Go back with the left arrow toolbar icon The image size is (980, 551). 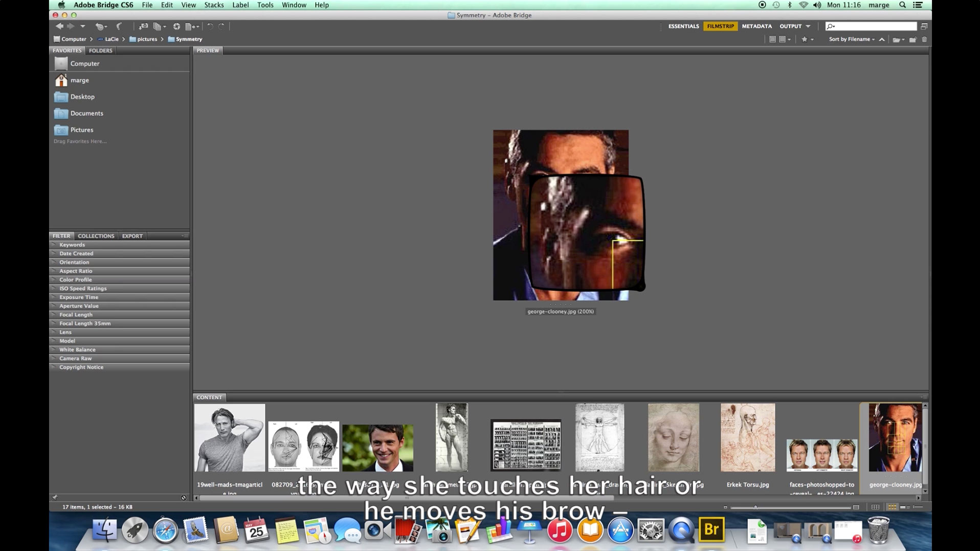coord(59,26)
